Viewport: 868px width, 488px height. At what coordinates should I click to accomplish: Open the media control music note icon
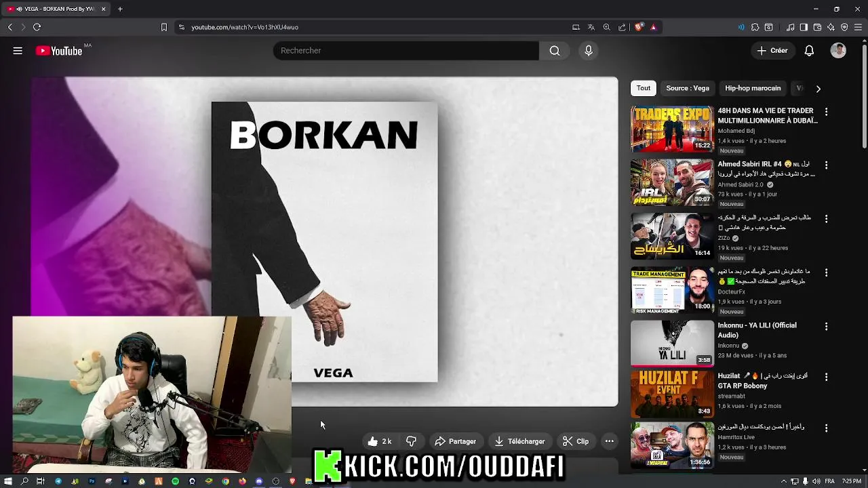point(790,27)
